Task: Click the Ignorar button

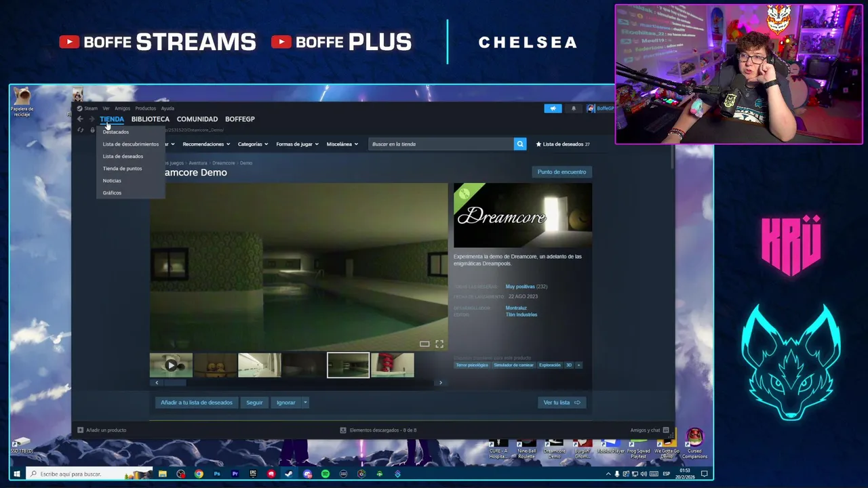Action: 285,403
